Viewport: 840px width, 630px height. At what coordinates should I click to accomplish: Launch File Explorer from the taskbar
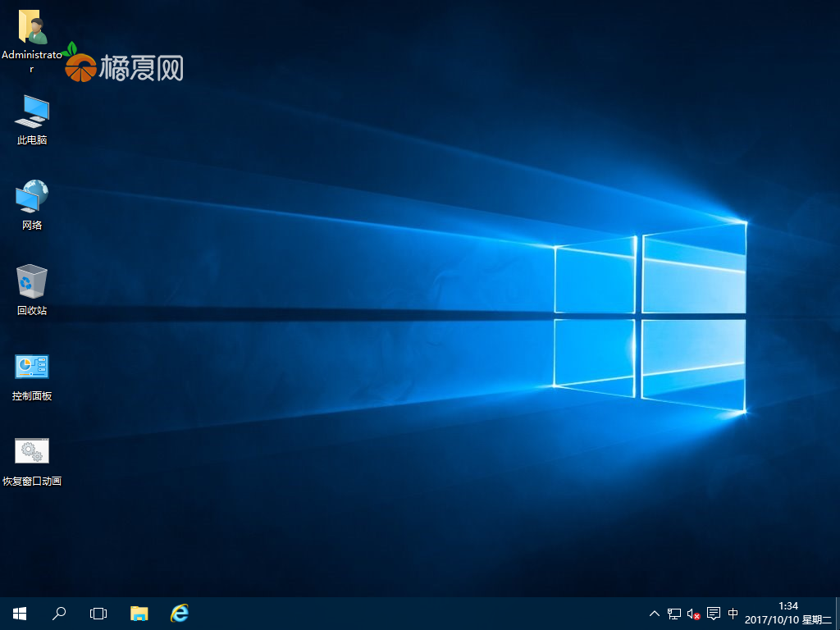pos(139,614)
